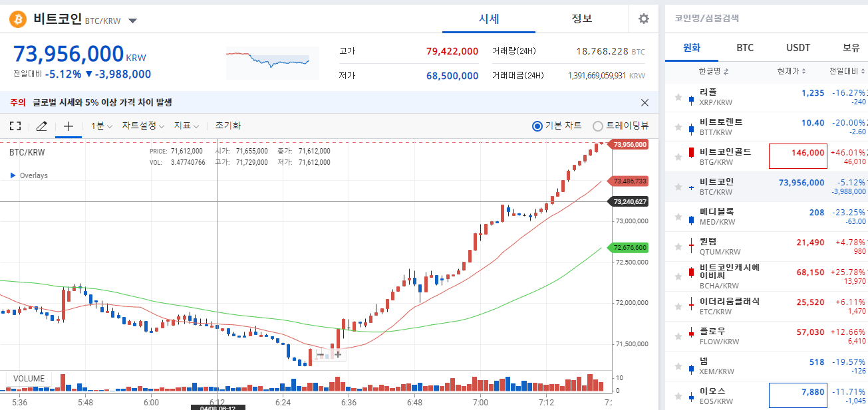Image resolution: width=868 pixels, height=410 pixels.
Task: Select the BTC market tab
Action: pos(745,48)
